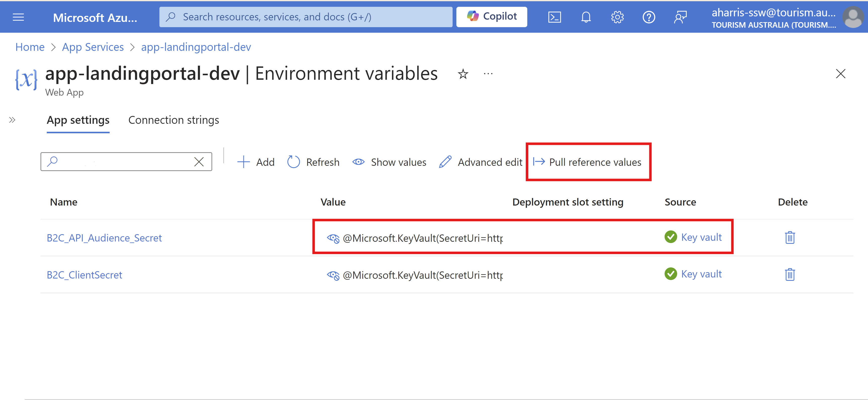Delete the B2C_API_Audience_Secret setting

tap(790, 237)
